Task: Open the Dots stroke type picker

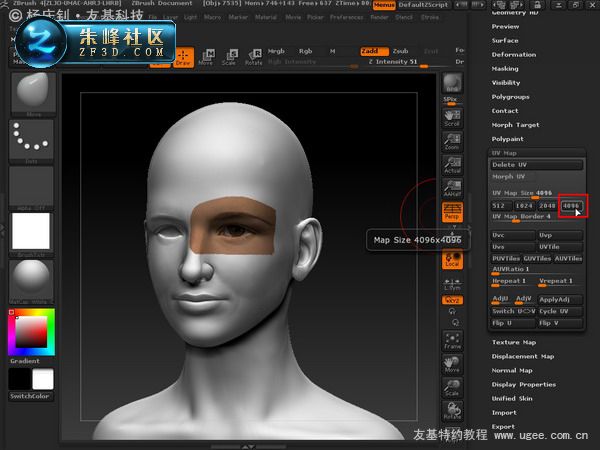Action: pyautogui.click(x=31, y=142)
